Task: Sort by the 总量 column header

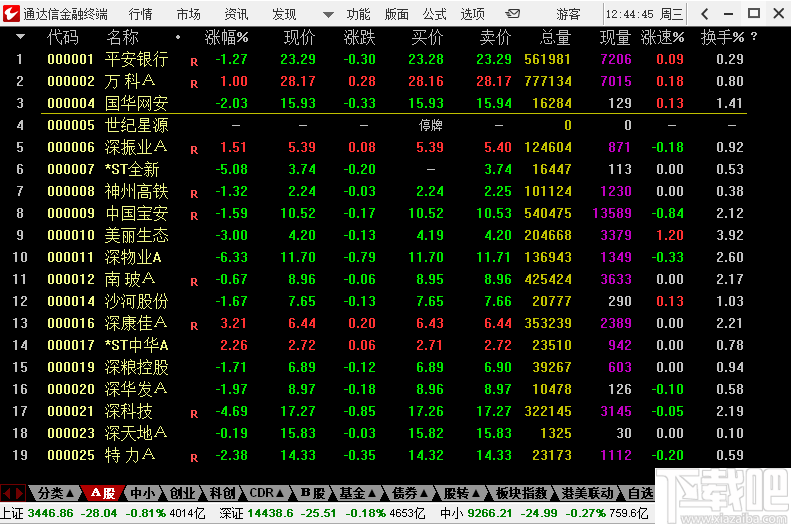Action: (555, 37)
